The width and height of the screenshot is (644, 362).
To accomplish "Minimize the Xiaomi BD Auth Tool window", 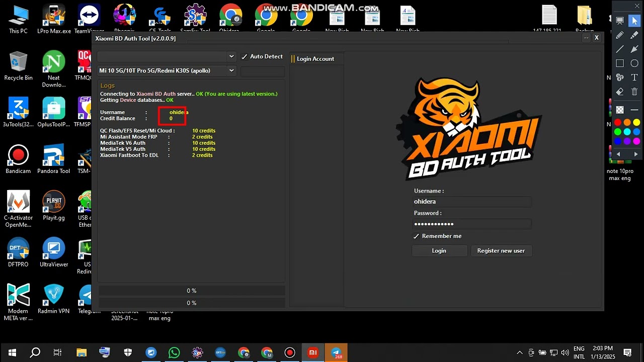I will pos(586,38).
